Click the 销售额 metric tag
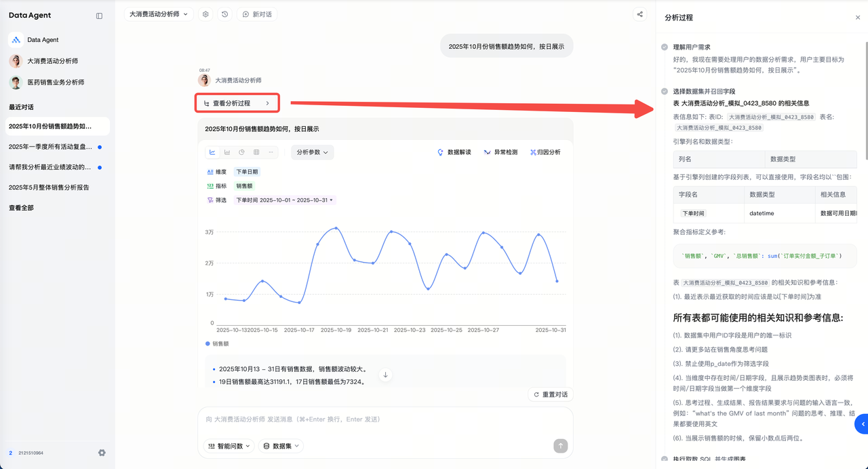The width and height of the screenshot is (868, 469). (x=245, y=186)
